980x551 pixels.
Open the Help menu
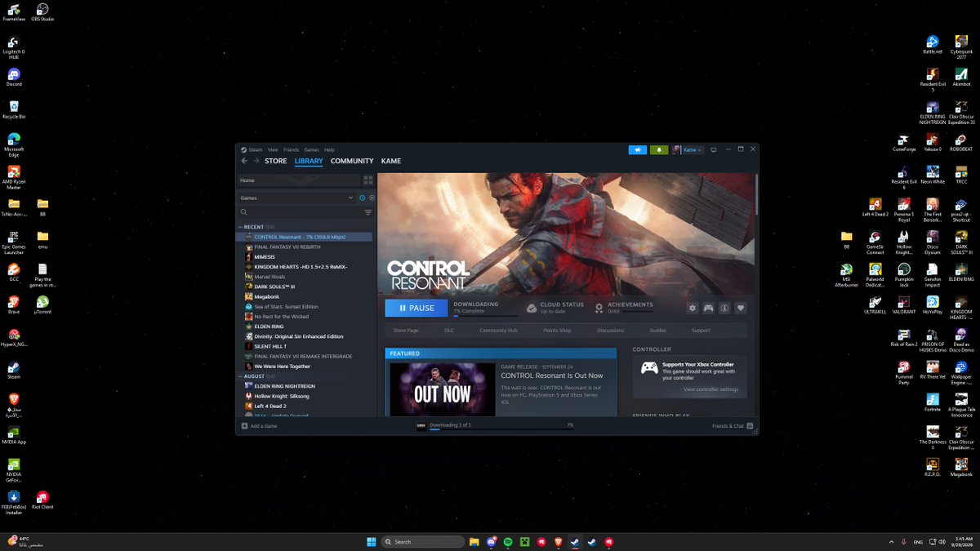329,150
